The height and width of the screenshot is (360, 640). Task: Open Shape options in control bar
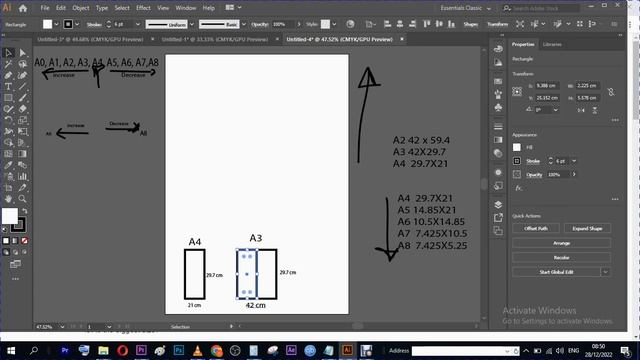click(x=471, y=24)
